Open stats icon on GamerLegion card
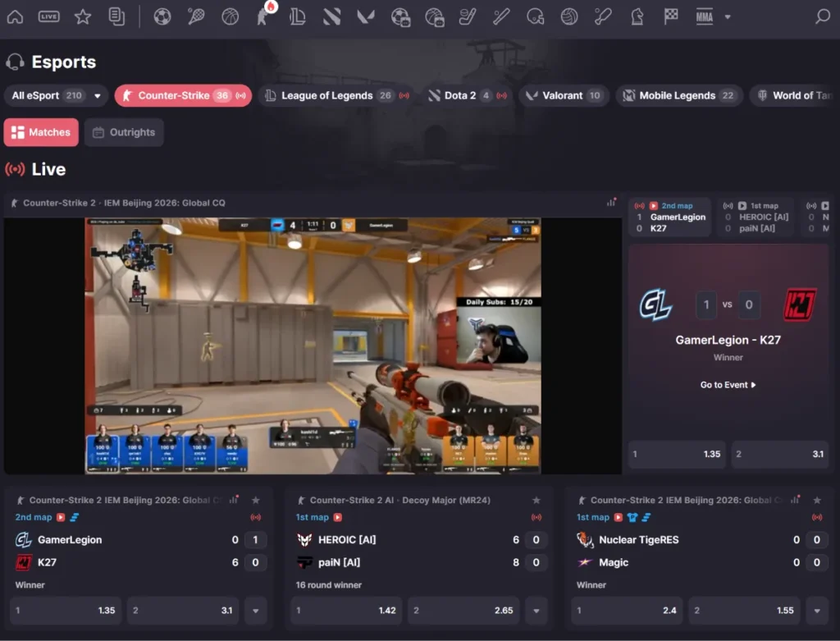Screen dimensions: 840x641 point(234,500)
